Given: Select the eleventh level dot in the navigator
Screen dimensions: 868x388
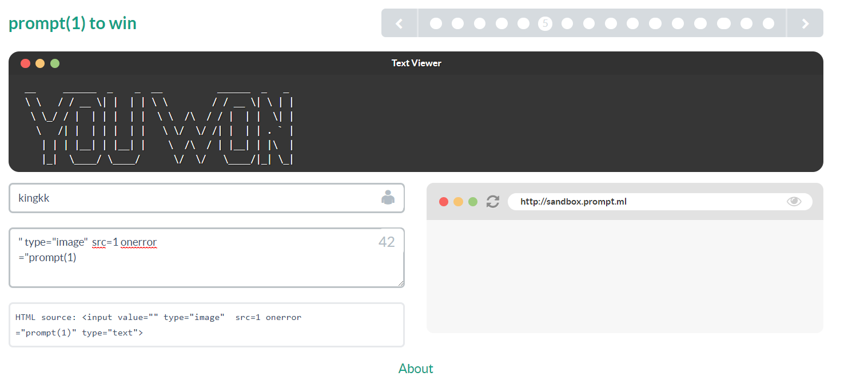Looking at the screenshot, I should 655,23.
